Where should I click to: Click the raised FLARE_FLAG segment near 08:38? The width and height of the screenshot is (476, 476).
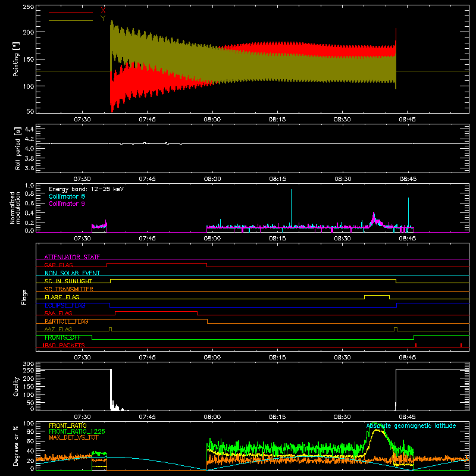click(x=377, y=295)
